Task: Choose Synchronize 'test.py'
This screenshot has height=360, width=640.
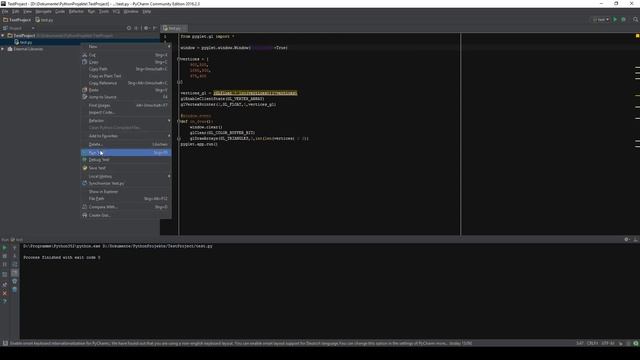Action: pyautogui.click(x=126, y=183)
